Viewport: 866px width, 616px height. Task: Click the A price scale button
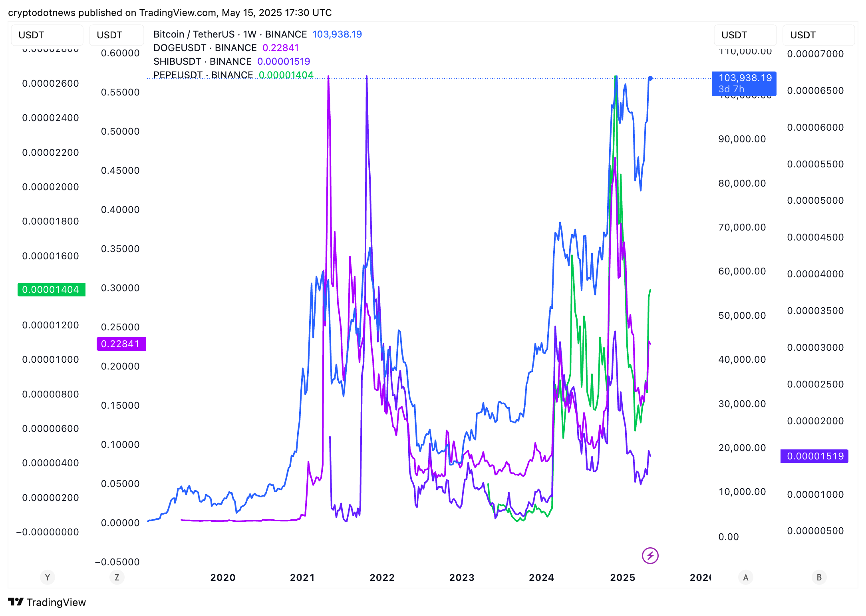tap(745, 577)
